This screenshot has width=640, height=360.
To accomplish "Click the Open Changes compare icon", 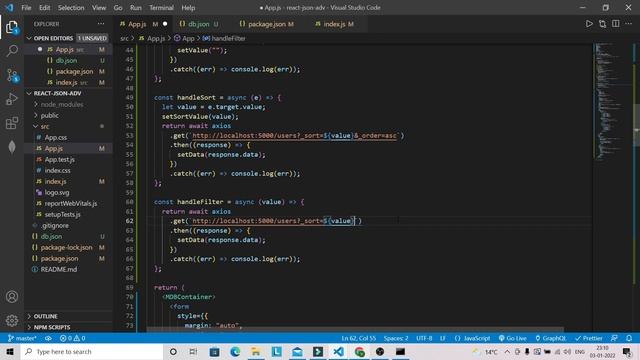I will (602, 24).
